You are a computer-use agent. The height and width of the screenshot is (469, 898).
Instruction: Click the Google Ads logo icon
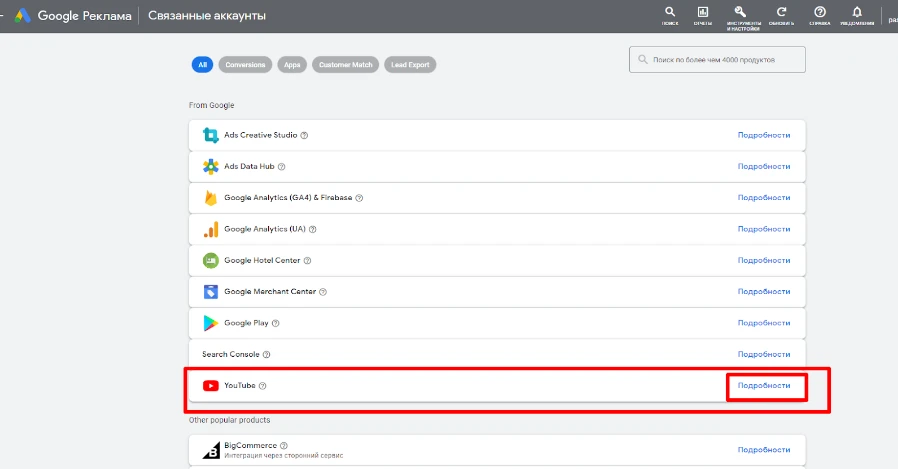pos(22,15)
